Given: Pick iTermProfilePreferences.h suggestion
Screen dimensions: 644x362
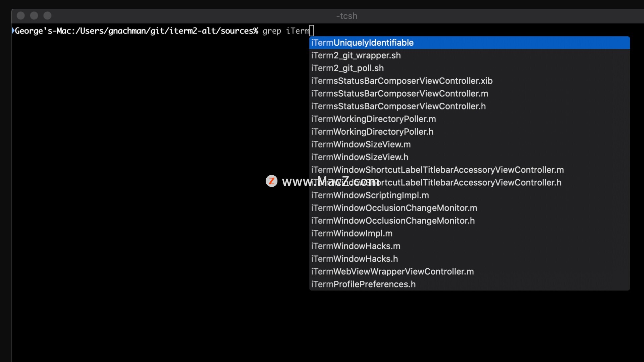Looking at the screenshot, I should 469,284.
